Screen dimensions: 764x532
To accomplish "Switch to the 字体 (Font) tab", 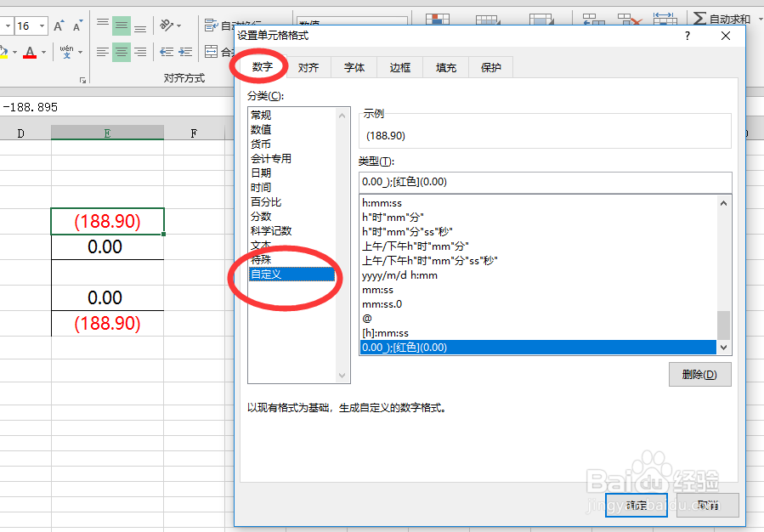I will pyautogui.click(x=354, y=67).
